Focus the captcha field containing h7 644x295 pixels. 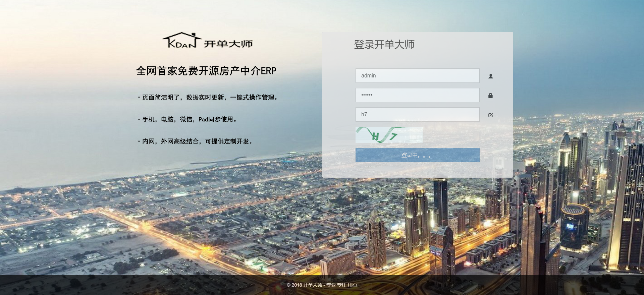point(417,115)
